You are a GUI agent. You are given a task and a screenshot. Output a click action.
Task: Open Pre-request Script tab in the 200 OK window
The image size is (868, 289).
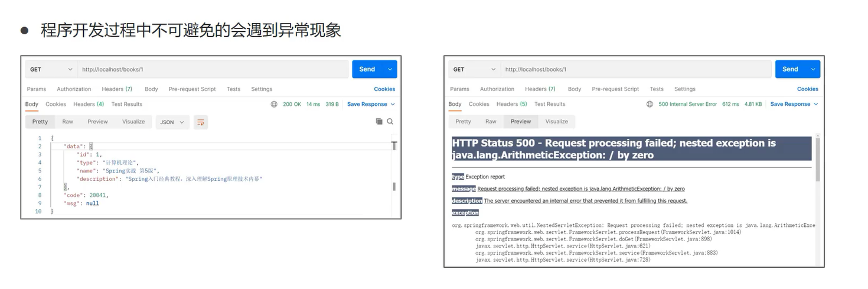(192, 89)
